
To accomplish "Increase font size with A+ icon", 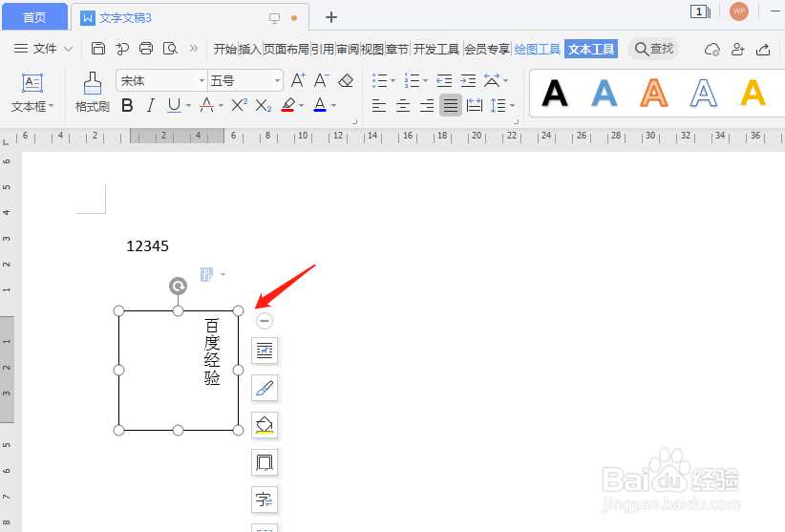I will click(298, 80).
